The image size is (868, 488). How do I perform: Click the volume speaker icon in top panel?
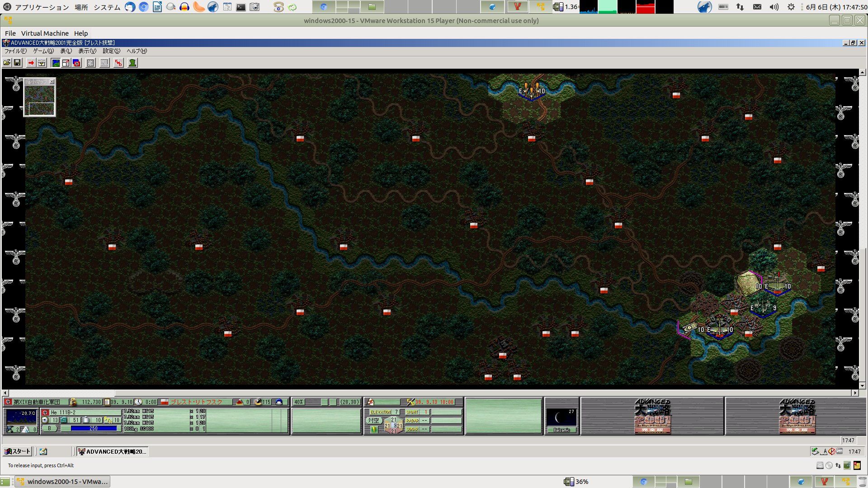pyautogui.click(x=774, y=7)
